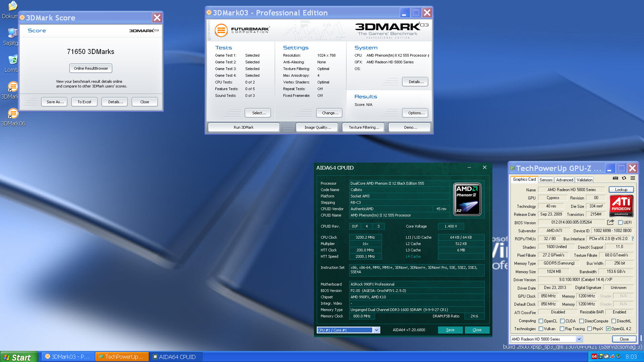
Task: Click the AMD Phenom II logo in AIDA64
Action: click(x=467, y=199)
